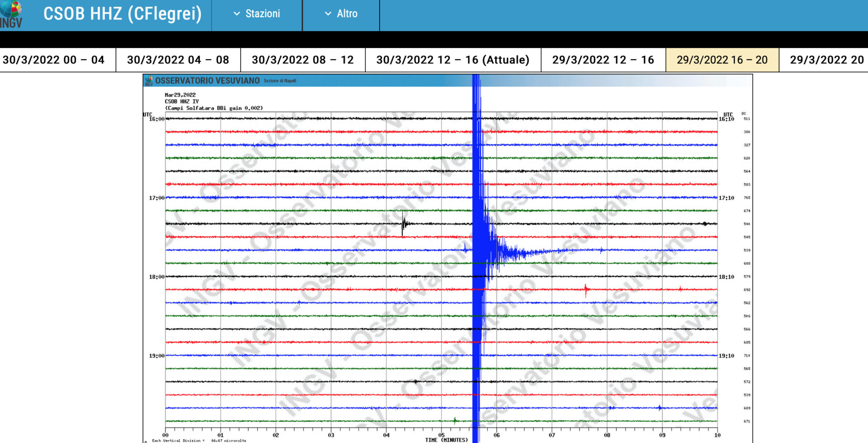Select the 30/3/2022 00 – 04 tab

coord(54,60)
